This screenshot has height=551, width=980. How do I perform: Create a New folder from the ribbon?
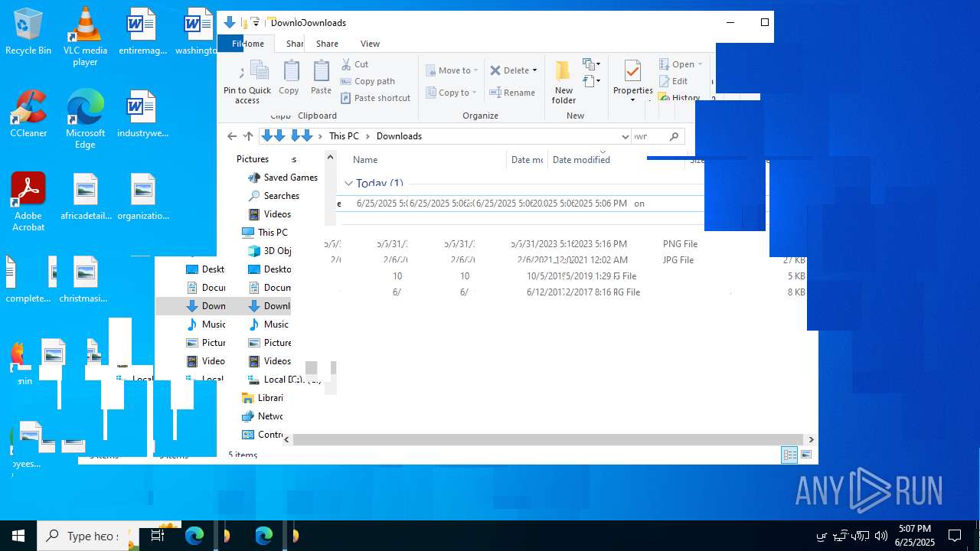[x=563, y=83]
